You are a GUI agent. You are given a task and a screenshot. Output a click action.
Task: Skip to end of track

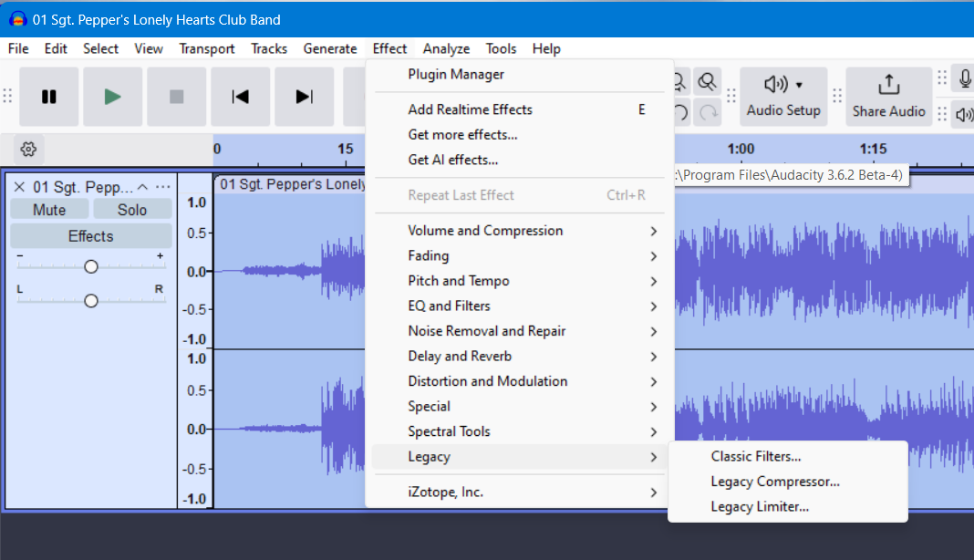(x=305, y=97)
